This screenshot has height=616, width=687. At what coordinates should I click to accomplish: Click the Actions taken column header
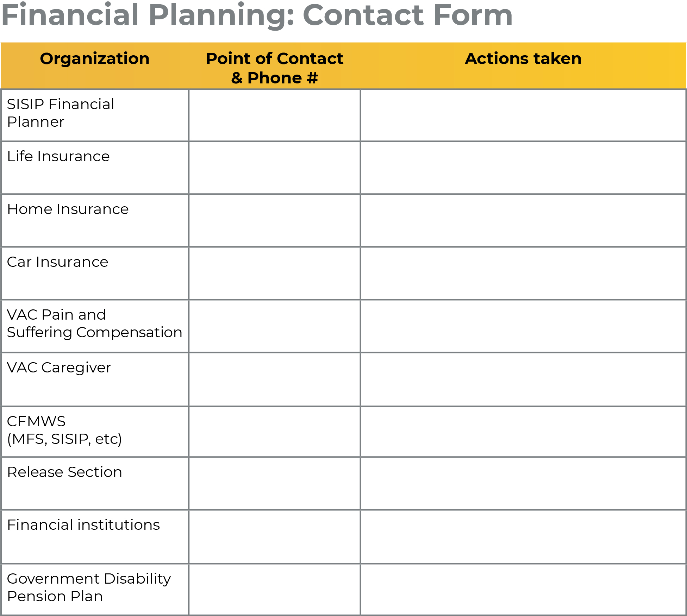523,59
